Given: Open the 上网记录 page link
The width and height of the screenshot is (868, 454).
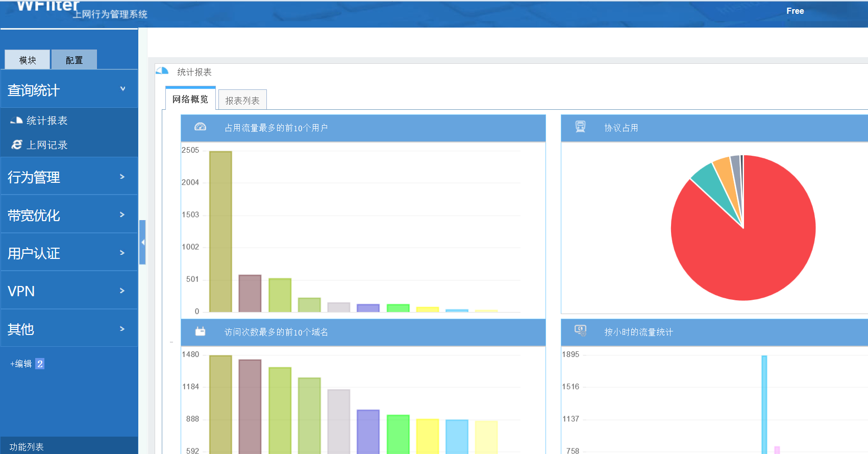Looking at the screenshot, I should coord(47,145).
